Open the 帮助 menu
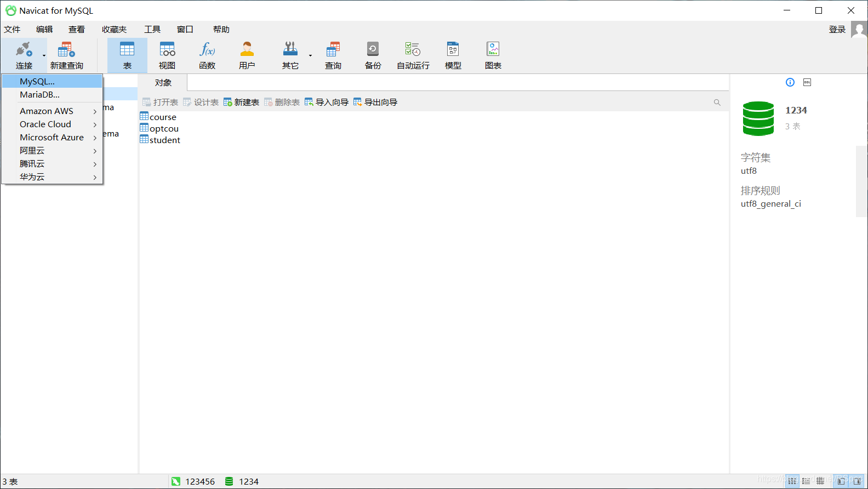This screenshot has height=489, width=868. tap(221, 30)
